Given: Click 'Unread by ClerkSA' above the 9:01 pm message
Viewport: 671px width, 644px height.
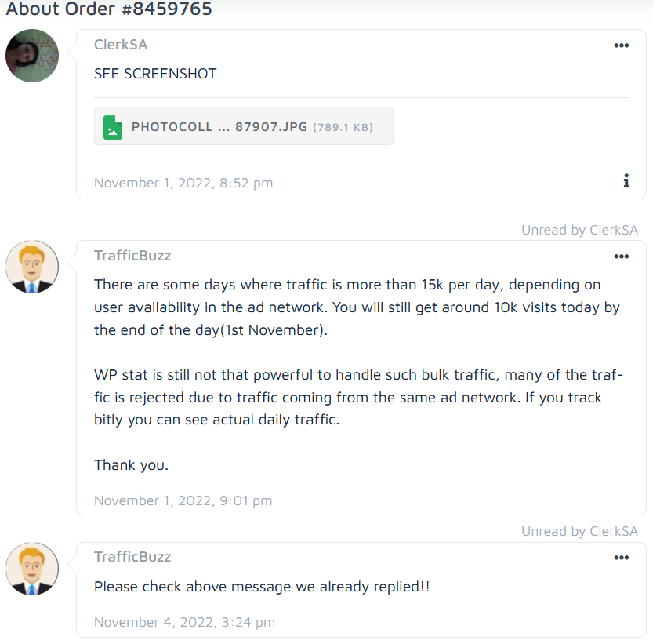Looking at the screenshot, I should click(x=579, y=230).
